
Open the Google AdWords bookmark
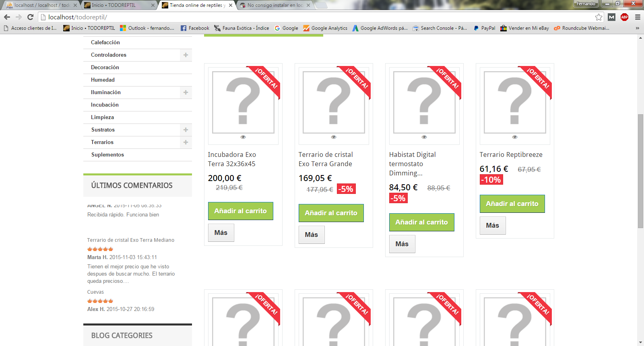tap(380, 28)
